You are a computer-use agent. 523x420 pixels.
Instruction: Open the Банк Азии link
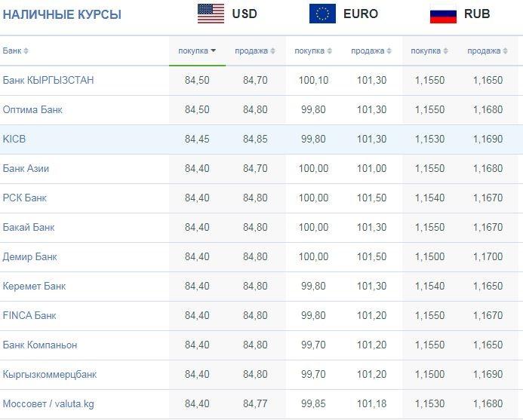click(26, 169)
